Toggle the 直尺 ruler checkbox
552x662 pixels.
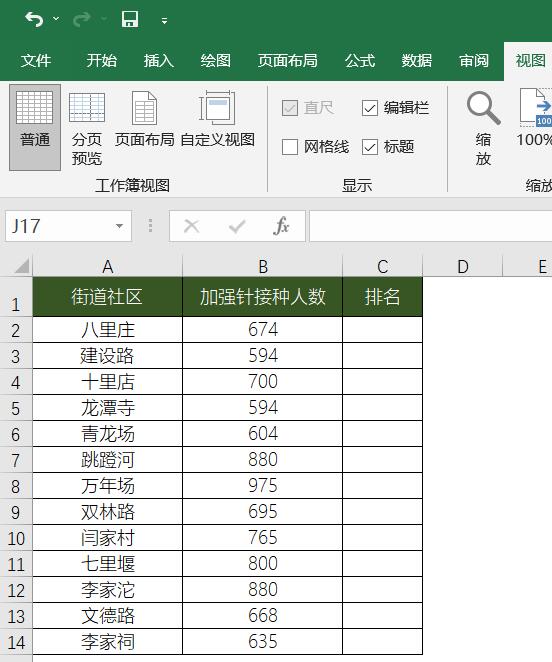point(290,109)
